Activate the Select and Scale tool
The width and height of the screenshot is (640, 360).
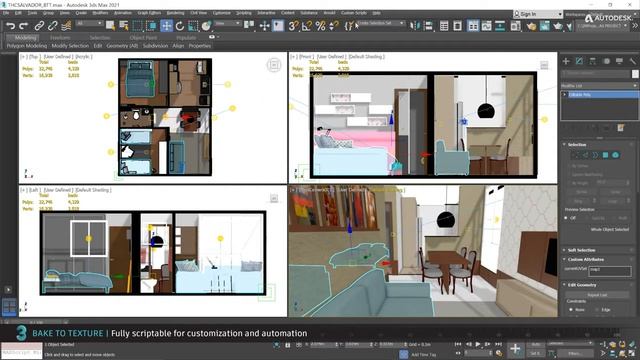point(193,26)
